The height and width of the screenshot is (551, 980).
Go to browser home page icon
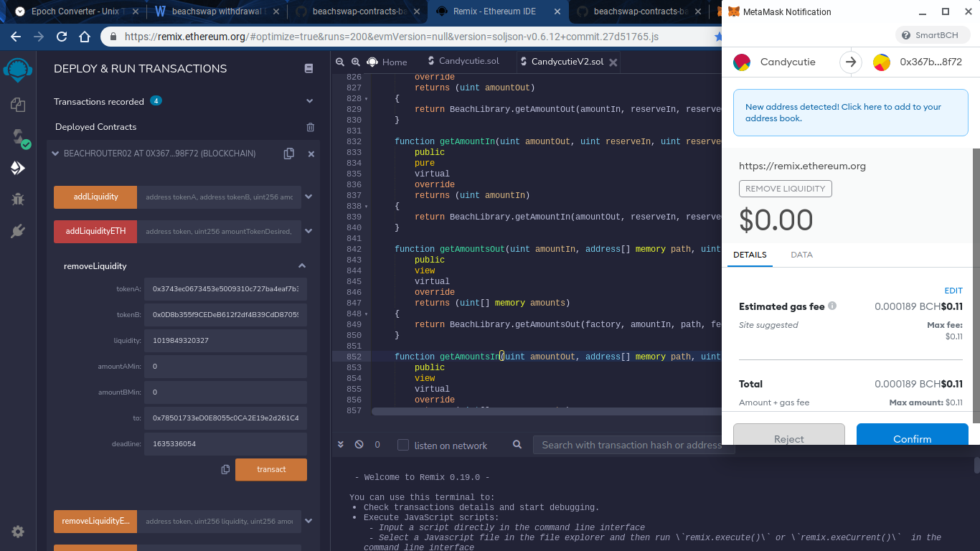point(85,37)
